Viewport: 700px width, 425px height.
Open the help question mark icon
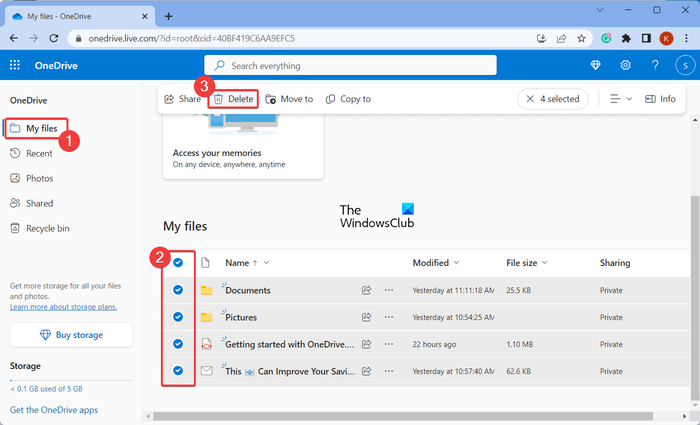(x=655, y=65)
